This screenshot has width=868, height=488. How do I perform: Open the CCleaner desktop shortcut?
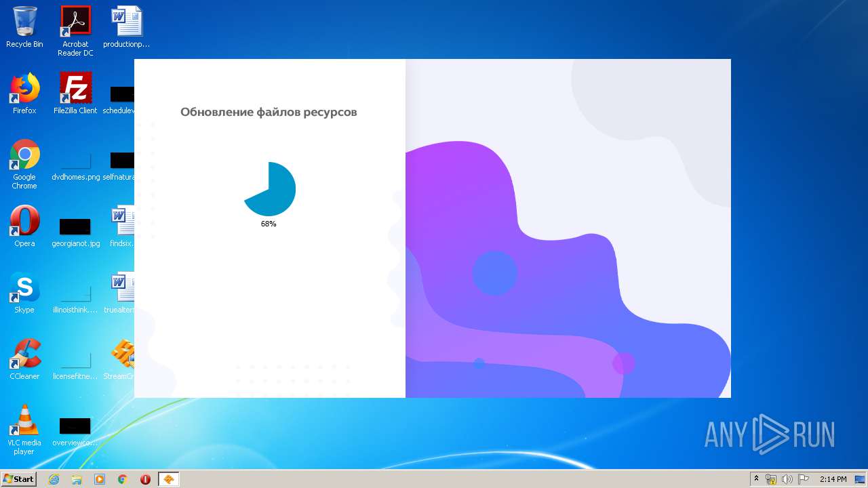tap(24, 359)
